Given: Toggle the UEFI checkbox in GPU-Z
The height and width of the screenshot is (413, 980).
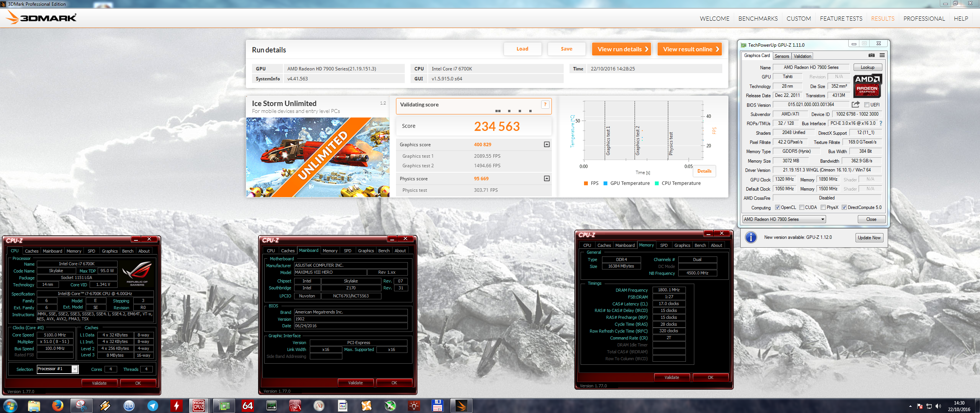Looking at the screenshot, I should click(867, 104).
